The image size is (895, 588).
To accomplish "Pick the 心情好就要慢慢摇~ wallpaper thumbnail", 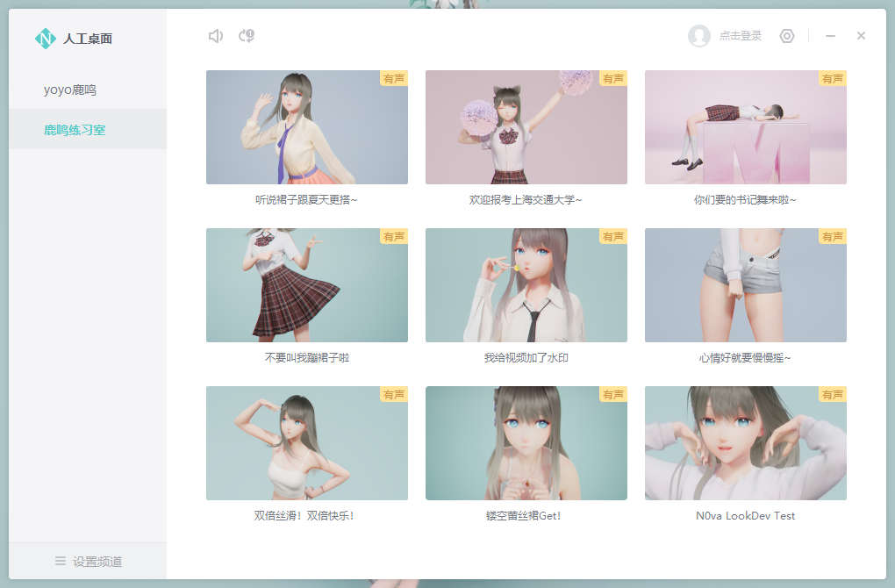I will (746, 285).
